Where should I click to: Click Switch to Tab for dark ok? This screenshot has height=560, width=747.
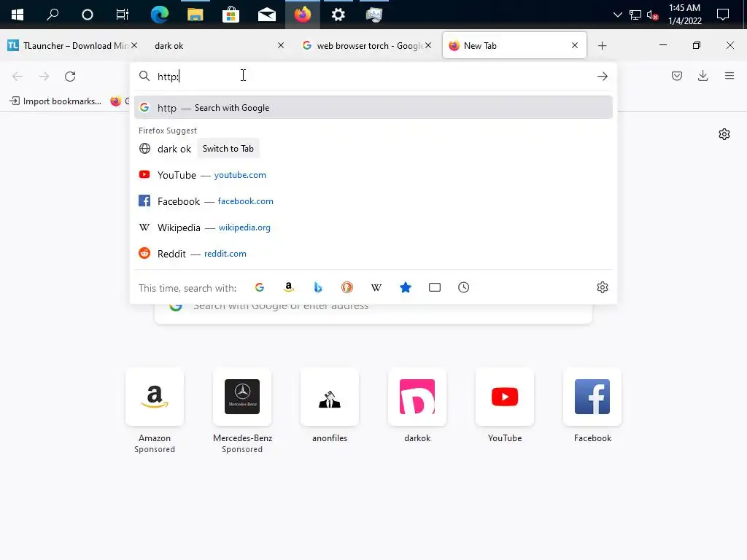point(228,149)
